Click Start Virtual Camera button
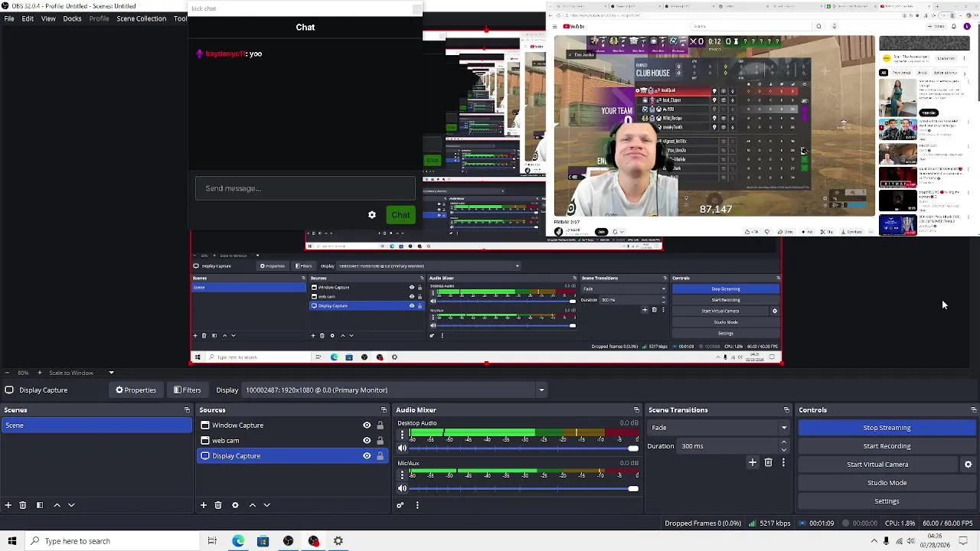This screenshot has height=551, width=980. point(877,465)
